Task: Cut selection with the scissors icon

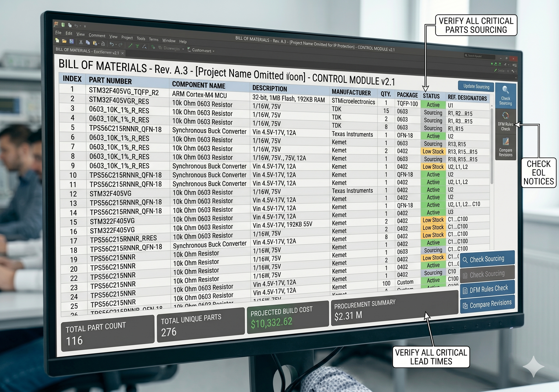Action: [x=81, y=42]
